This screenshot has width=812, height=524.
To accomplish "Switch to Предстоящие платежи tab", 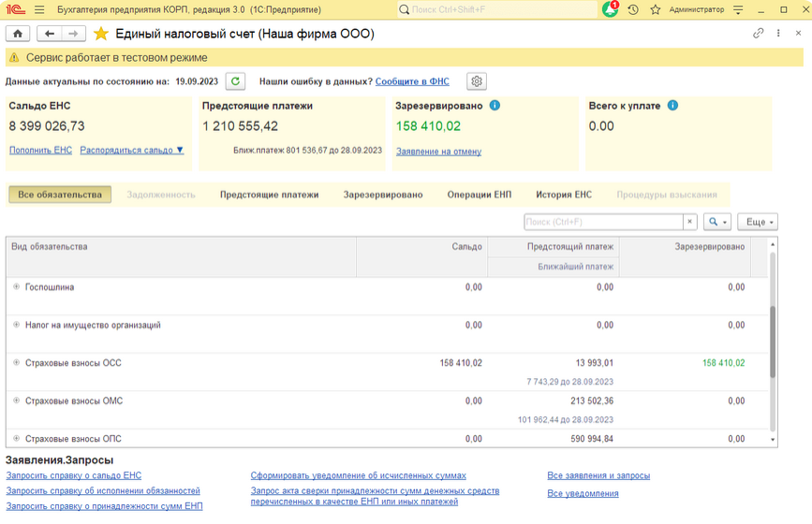I will 269,195.
